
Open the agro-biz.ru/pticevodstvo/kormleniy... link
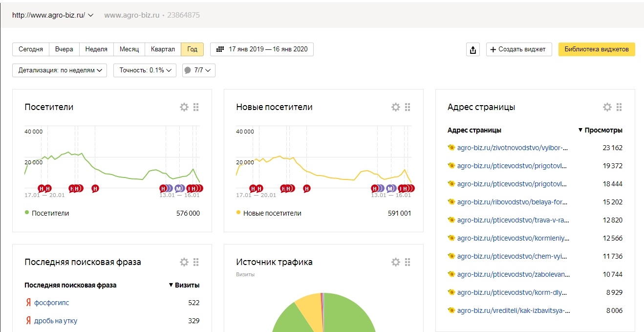(x=514, y=238)
